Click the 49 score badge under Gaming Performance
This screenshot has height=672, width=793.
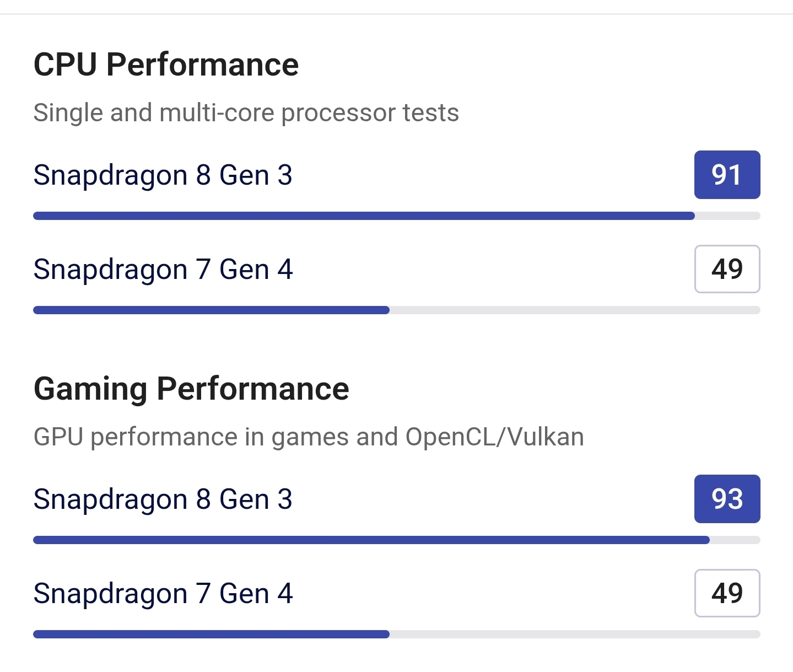(727, 593)
